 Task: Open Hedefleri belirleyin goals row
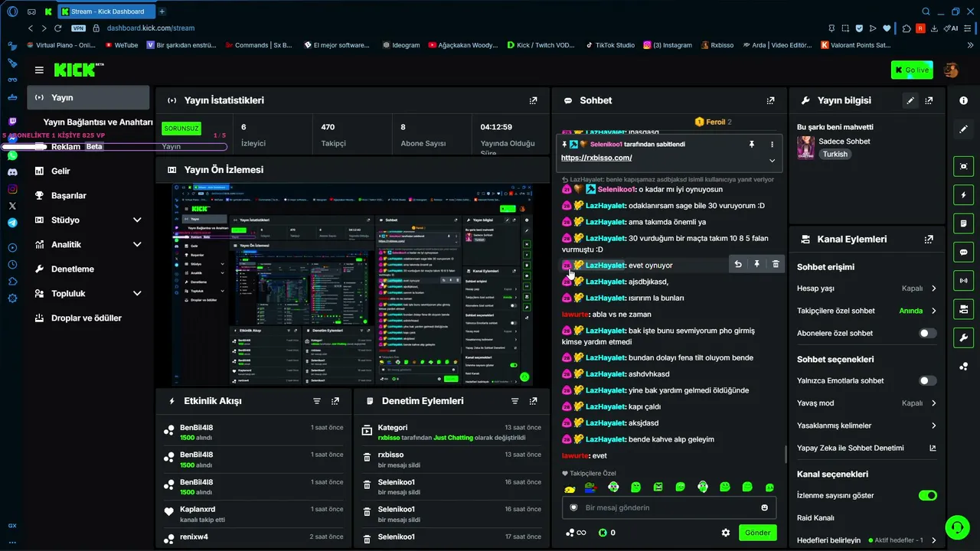[x=867, y=540]
